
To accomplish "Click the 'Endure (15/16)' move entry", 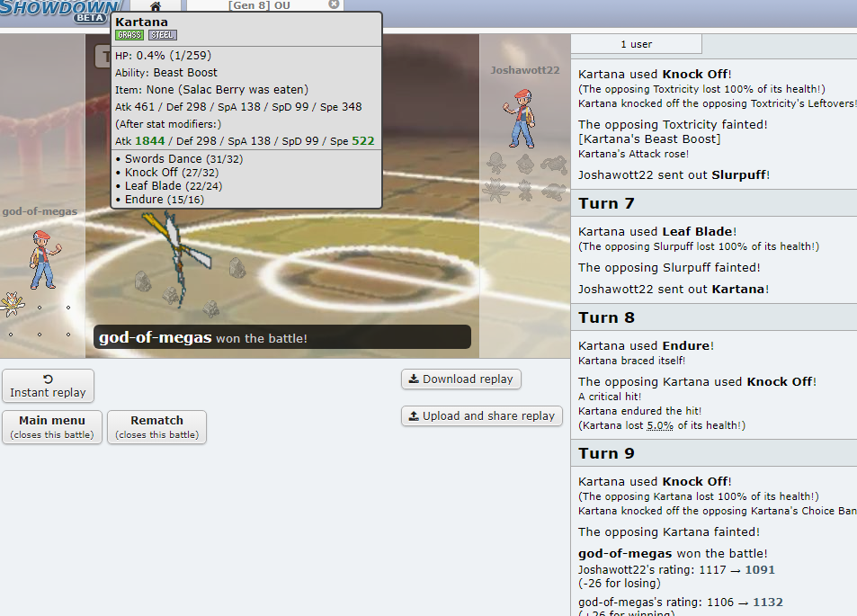I will [164, 200].
